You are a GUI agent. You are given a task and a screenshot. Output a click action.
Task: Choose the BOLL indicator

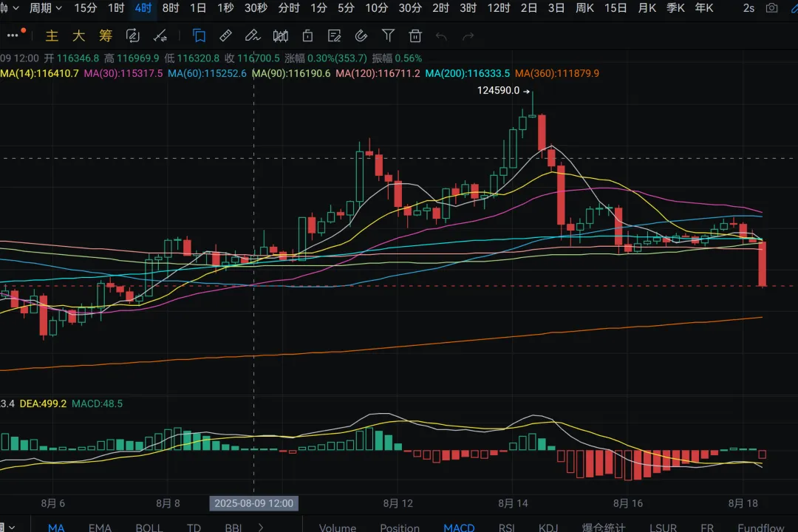coord(149,528)
